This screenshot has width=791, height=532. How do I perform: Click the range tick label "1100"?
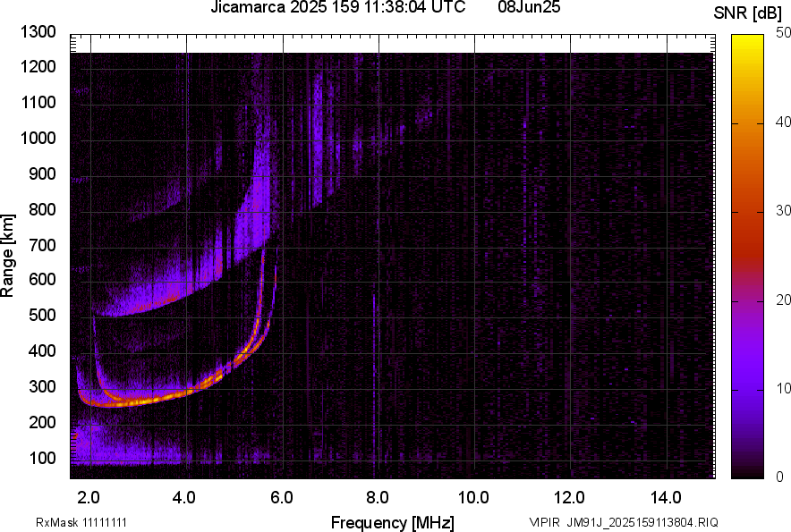[38, 103]
